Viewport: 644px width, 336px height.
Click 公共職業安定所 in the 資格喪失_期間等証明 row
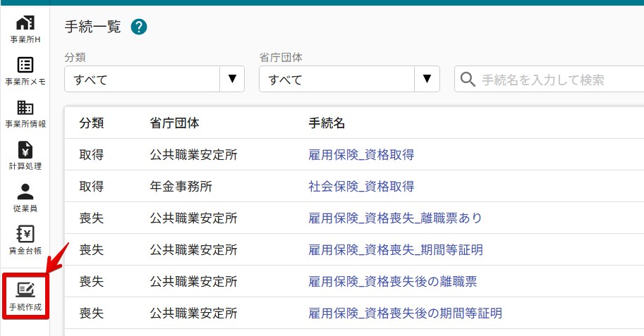click(x=193, y=250)
